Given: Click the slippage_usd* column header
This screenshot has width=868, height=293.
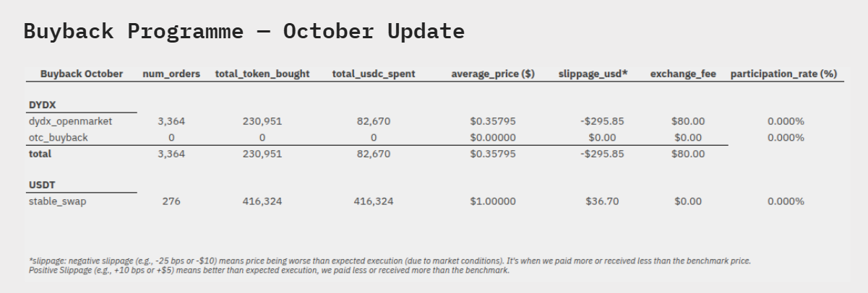Looking at the screenshot, I should click(x=593, y=74).
